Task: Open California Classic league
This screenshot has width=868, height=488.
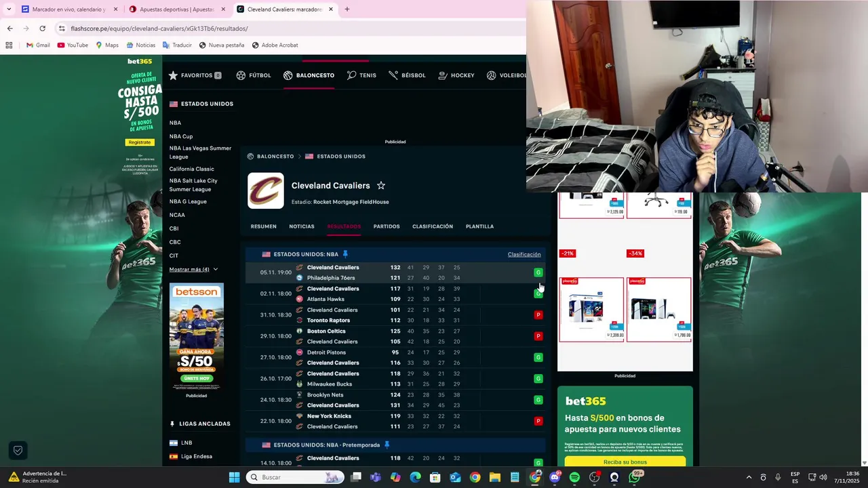Action: click(x=191, y=169)
